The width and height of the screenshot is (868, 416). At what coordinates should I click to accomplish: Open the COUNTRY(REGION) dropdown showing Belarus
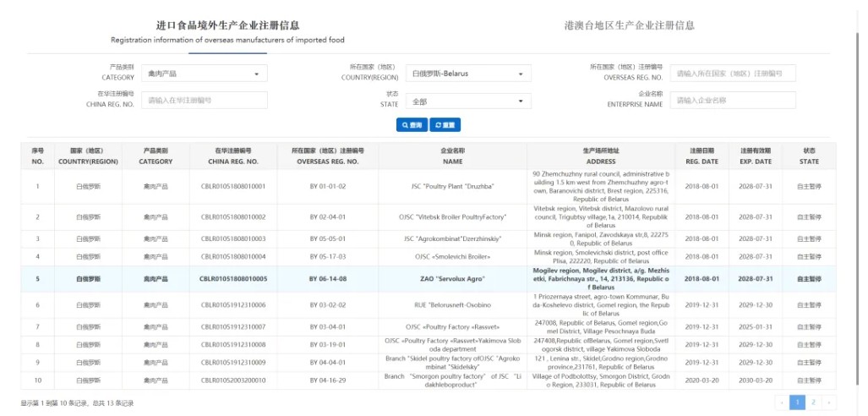[x=468, y=73]
